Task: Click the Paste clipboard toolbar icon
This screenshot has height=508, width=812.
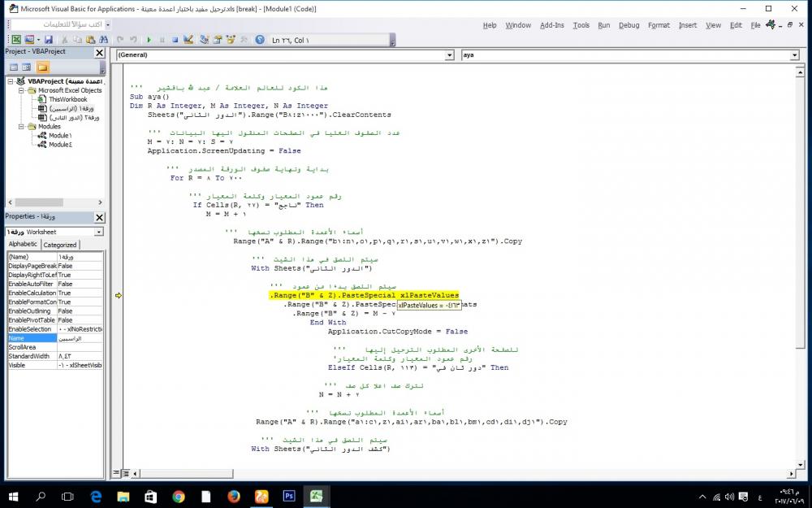Action: click(x=91, y=40)
